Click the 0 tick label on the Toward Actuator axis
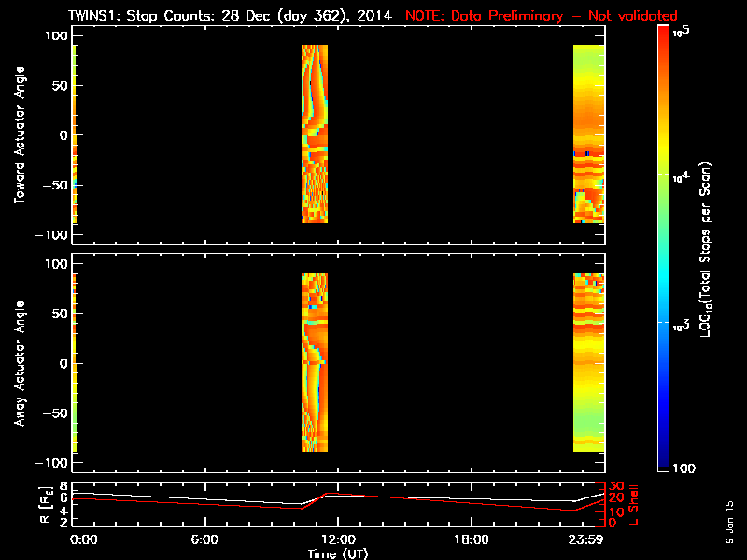The image size is (747, 560). (63, 135)
